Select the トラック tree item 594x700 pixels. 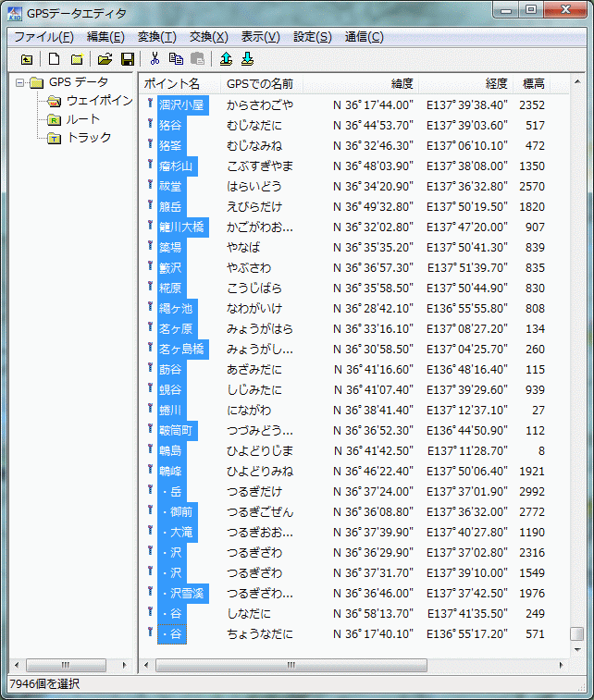(89, 138)
